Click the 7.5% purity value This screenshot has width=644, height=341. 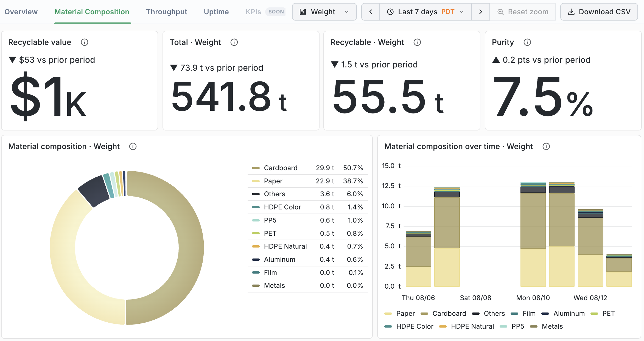pyautogui.click(x=543, y=96)
